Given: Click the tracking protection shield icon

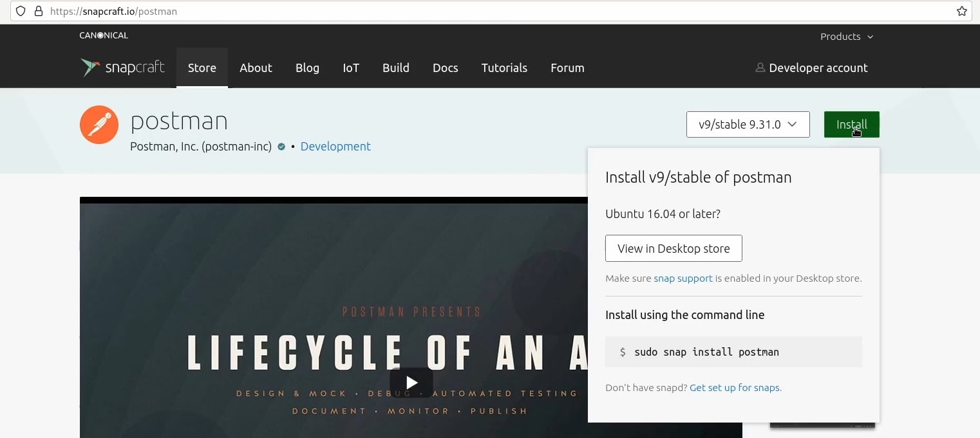Looking at the screenshot, I should pyautogui.click(x=21, y=11).
